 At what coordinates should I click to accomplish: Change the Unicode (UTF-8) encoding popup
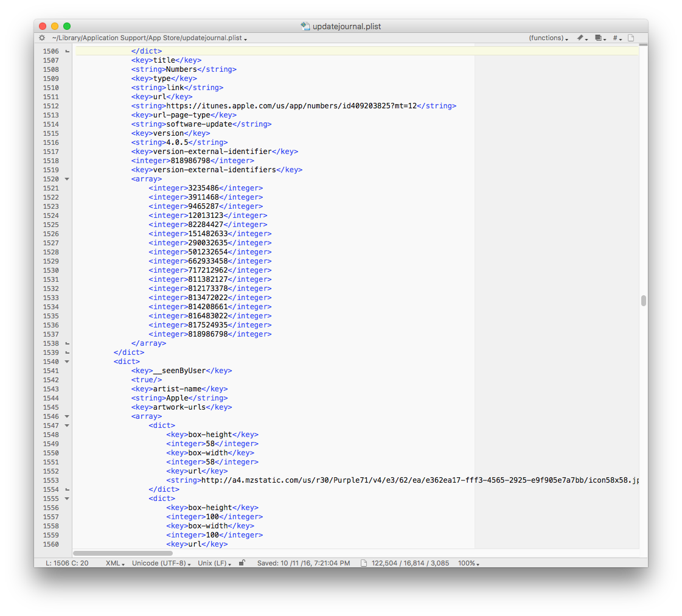click(161, 563)
